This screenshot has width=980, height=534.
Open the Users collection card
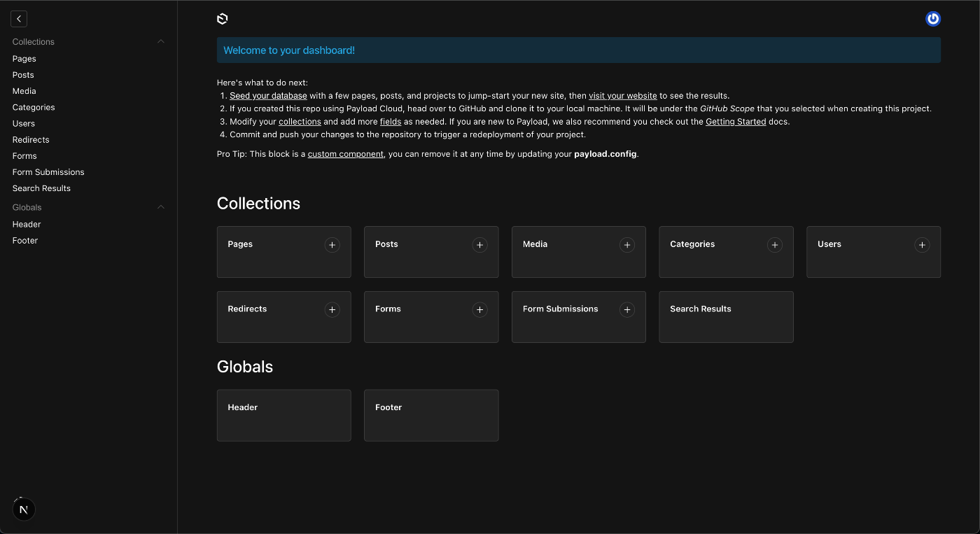click(874, 252)
